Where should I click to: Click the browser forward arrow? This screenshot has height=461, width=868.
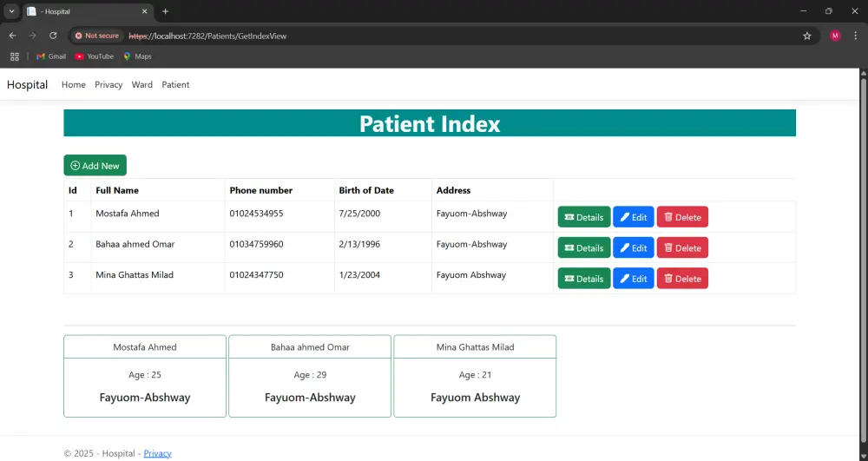coord(33,36)
